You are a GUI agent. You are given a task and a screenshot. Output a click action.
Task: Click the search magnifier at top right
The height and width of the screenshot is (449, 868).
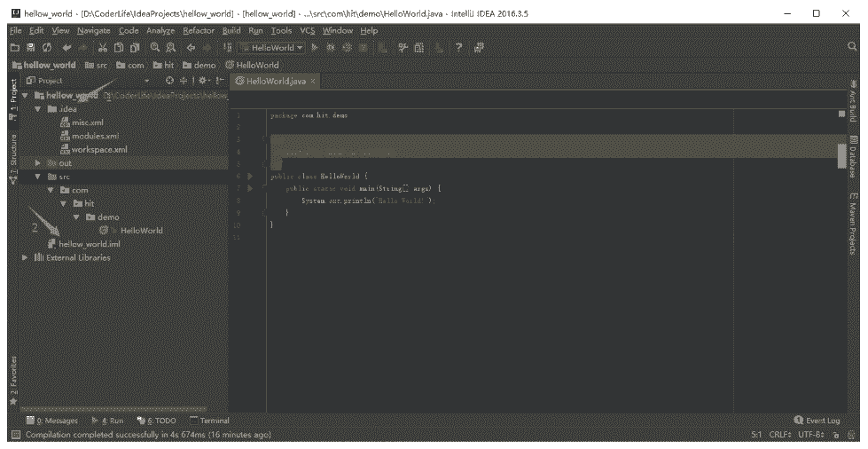852,47
